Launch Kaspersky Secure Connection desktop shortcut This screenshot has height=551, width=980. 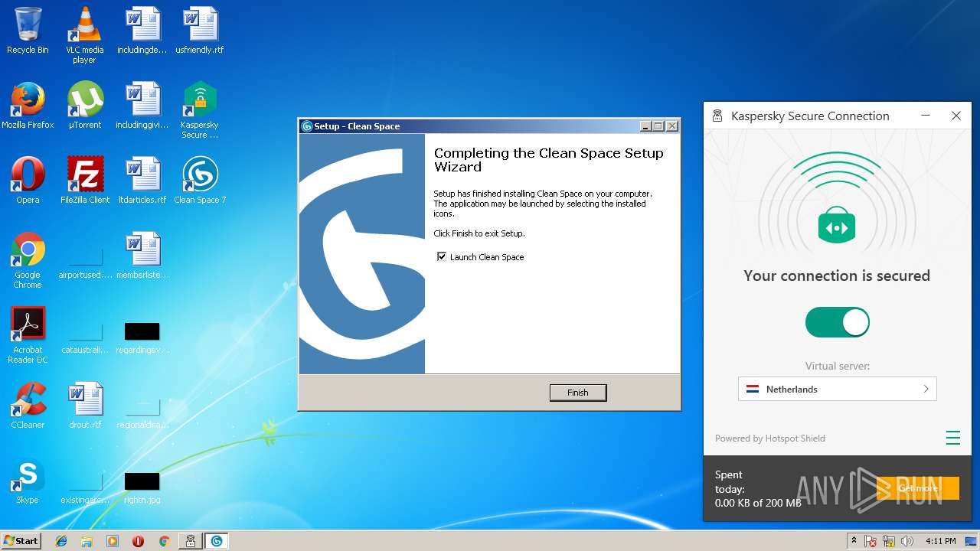[x=200, y=110]
